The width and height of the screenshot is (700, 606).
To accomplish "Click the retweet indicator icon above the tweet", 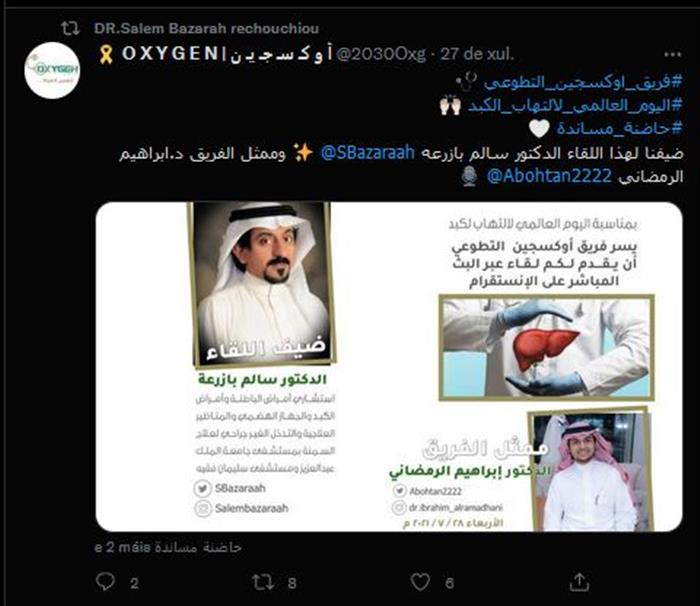I will tap(71, 29).
